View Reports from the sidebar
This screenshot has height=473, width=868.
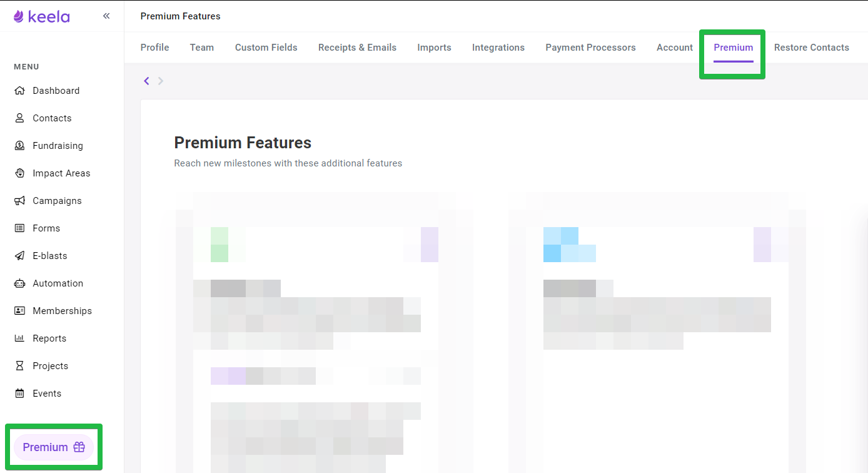(49, 338)
